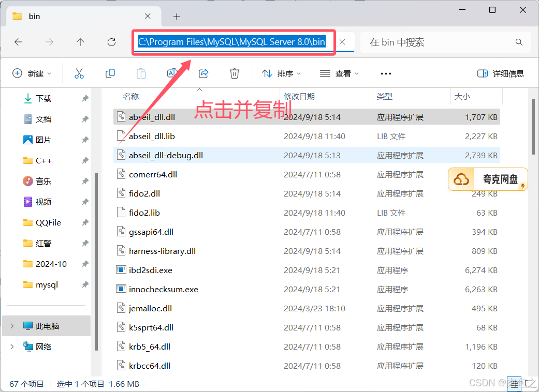Open the 排序 sort dropdown
Viewport: 539px width, 392px height.
(281, 73)
